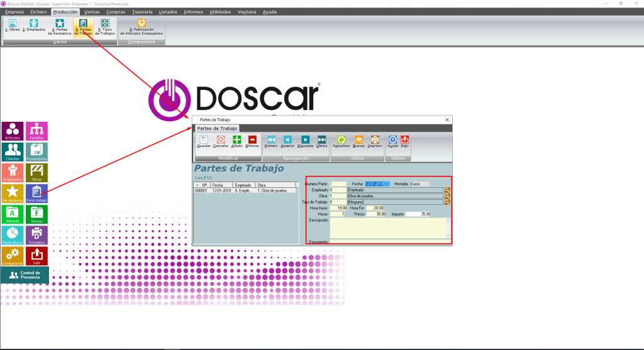This screenshot has width=644, height=350.
Task: Open the Ventana menu
Action: pyautogui.click(x=247, y=12)
